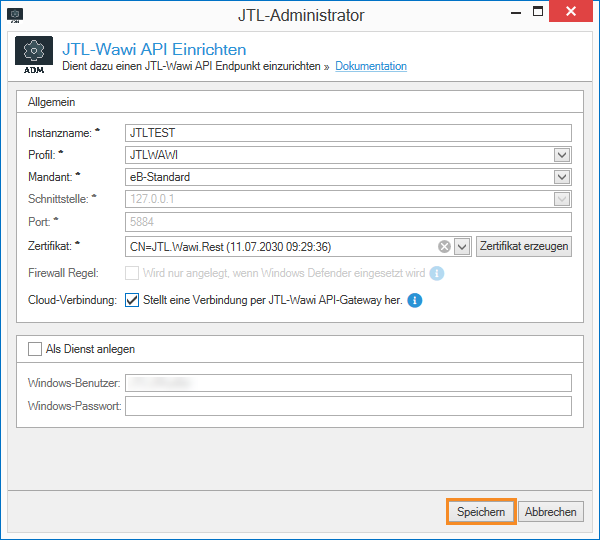Focus the Instanzname text field
The width and height of the screenshot is (600, 540).
coord(347,133)
